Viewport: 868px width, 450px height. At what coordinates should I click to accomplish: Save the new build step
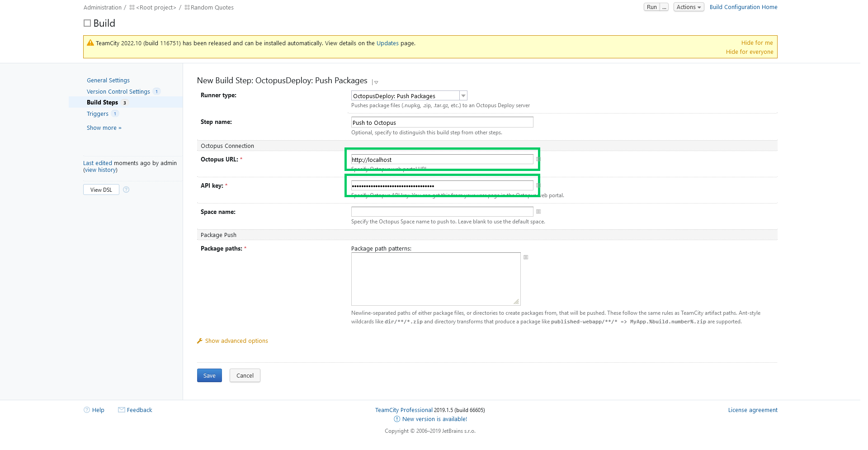209,375
